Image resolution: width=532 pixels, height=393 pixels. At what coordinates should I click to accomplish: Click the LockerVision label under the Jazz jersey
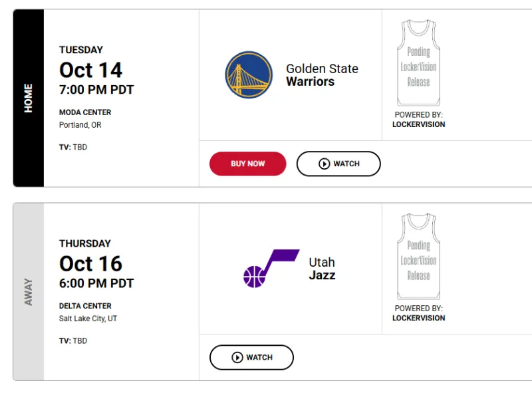(x=418, y=318)
